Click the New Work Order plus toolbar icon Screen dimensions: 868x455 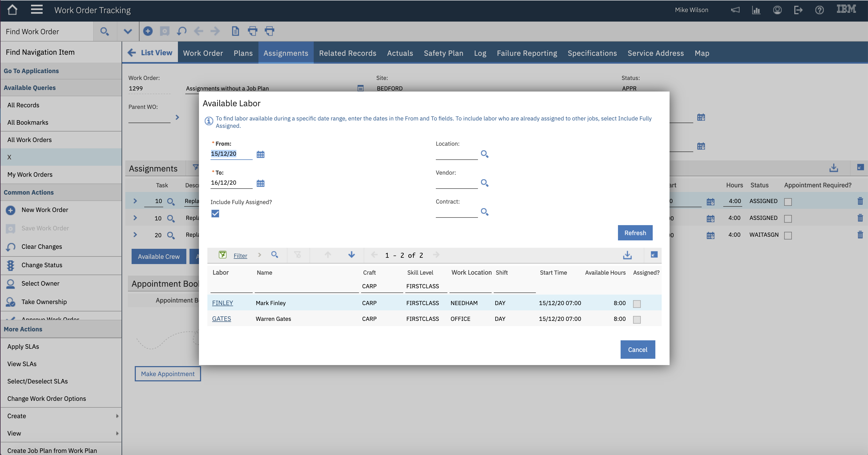pyautogui.click(x=148, y=31)
